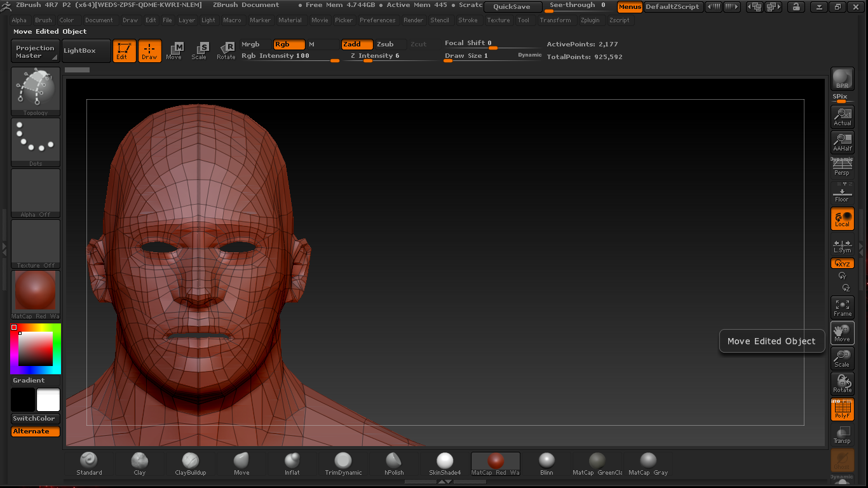Open the Transform menu
Viewport: 868px width, 488px height.
coord(555,20)
